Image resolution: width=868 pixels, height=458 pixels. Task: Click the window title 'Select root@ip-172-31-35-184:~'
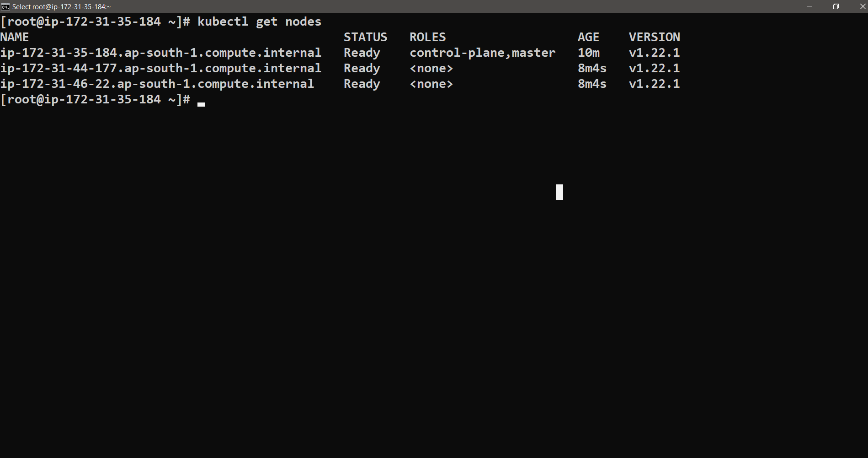click(62, 7)
